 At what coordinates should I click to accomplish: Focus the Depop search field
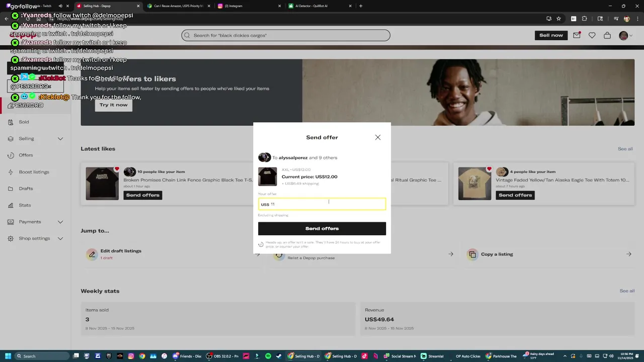pyautogui.click(x=286, y=35)
